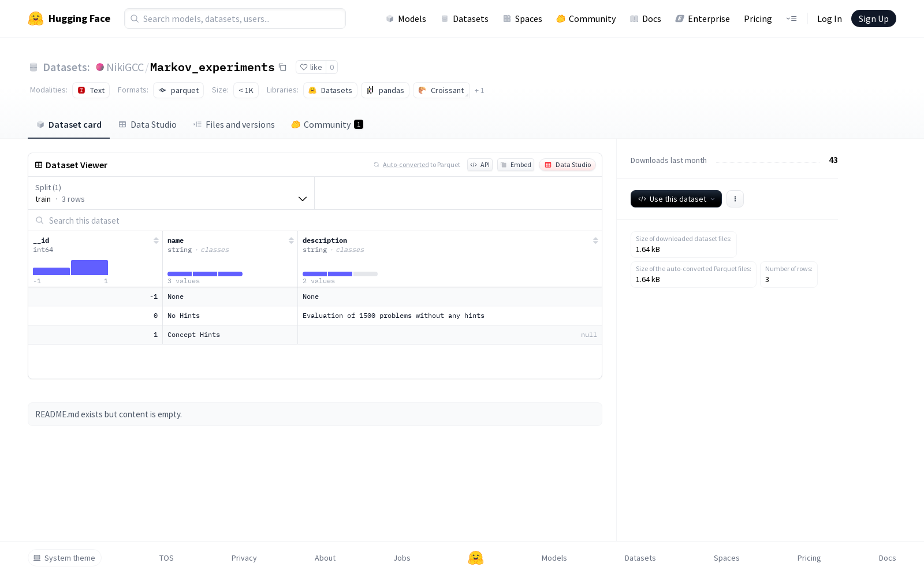Open Community in top navigation

[586, 18]
